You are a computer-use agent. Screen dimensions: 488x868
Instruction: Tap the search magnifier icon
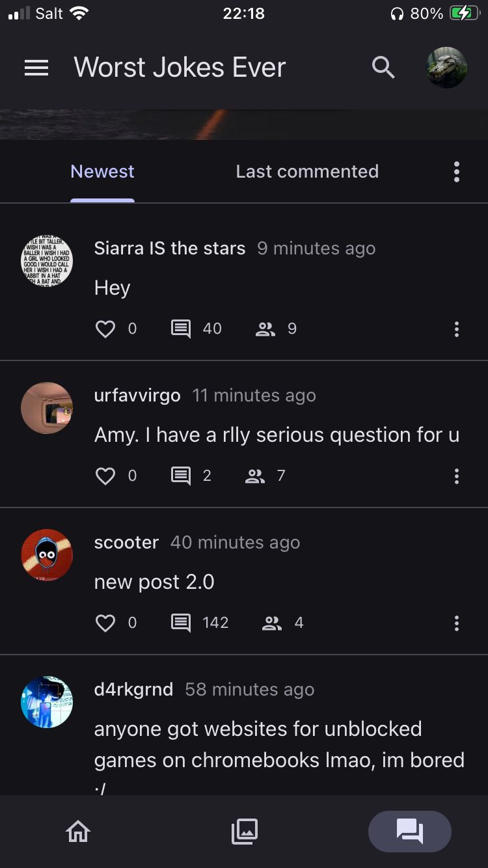(383, 68)
